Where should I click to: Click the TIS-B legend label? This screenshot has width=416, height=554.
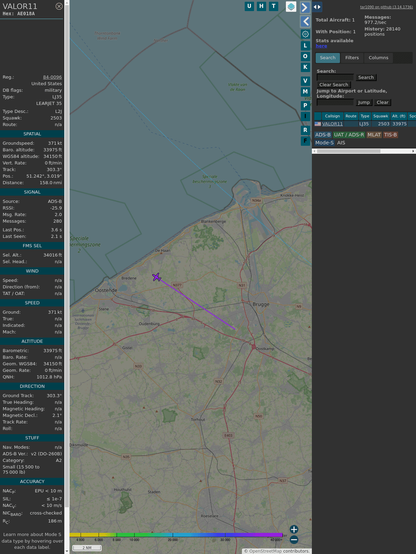point(390,135)
